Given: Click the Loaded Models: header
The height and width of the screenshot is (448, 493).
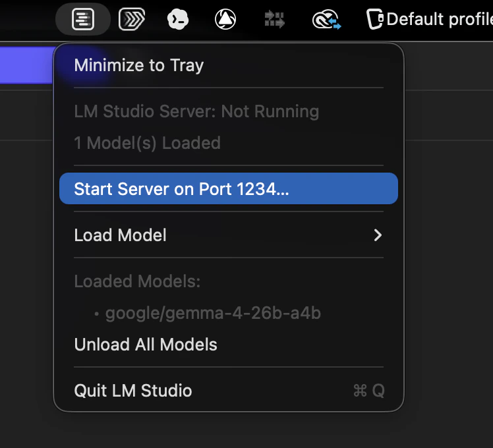Looking at the screenshot, I should (137, 281).
